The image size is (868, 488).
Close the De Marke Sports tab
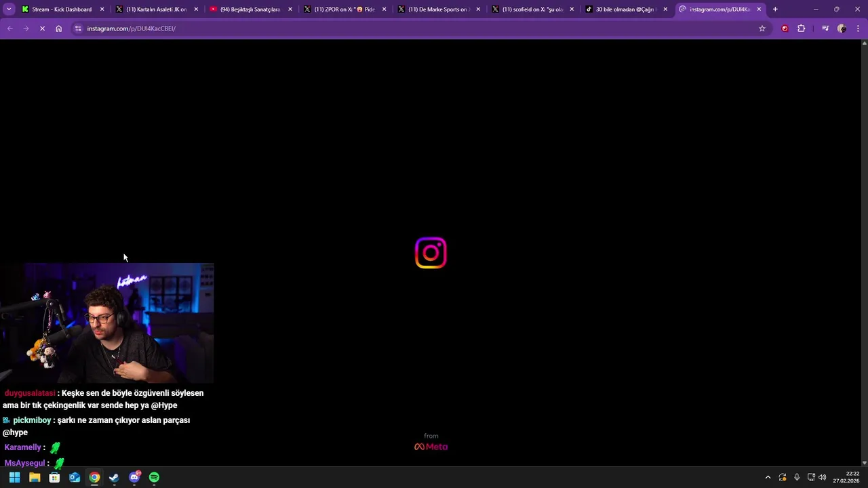point(478,9)
